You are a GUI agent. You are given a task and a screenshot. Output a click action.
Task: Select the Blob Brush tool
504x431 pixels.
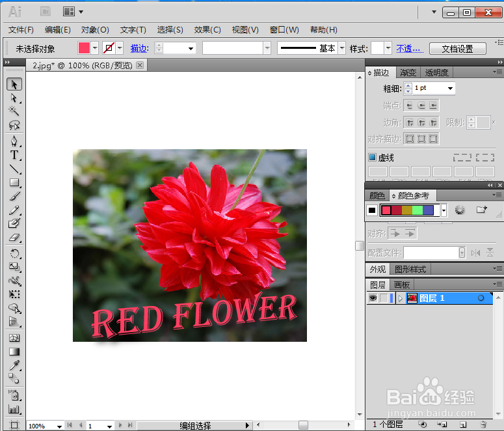tap(14, 223)
